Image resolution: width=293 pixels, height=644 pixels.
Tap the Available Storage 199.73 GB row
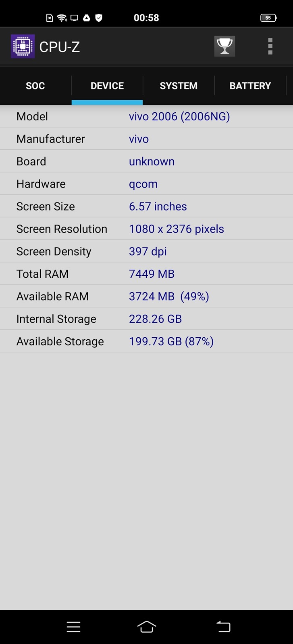pos(146,341)
